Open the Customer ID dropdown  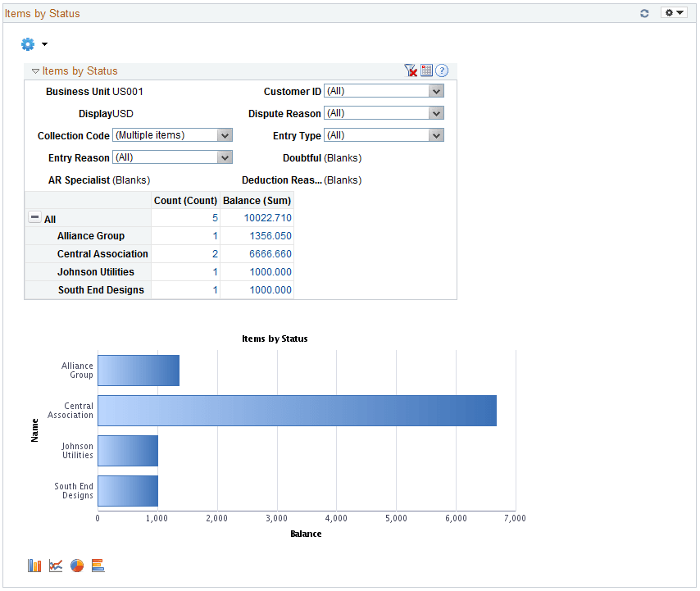tap(435, 91)
